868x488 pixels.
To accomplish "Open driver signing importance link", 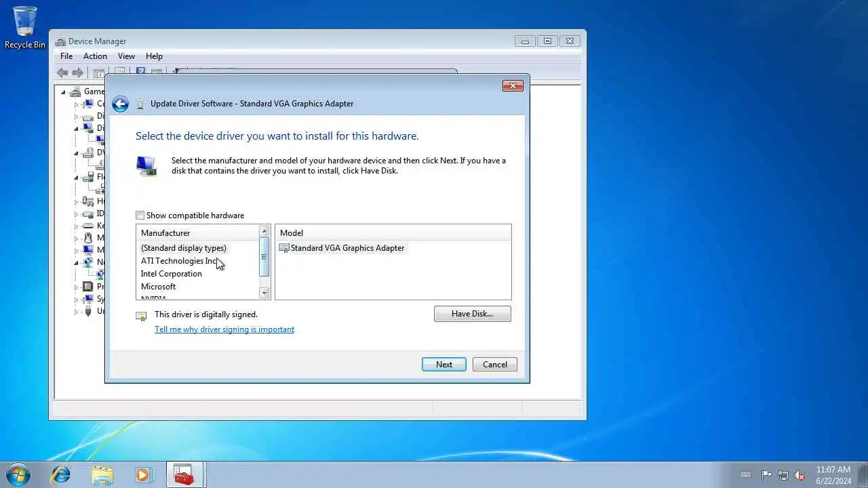I will coord(224,329).
